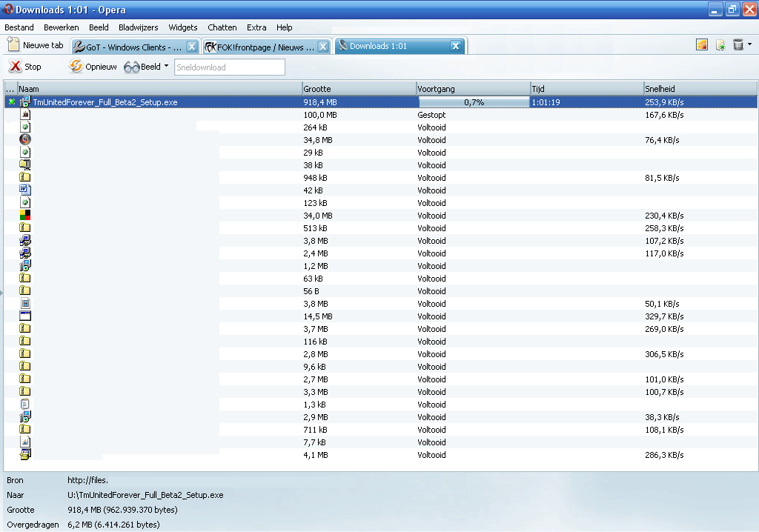
Task: Sort downloads by Snelheid column
Action: click(700, 89)
